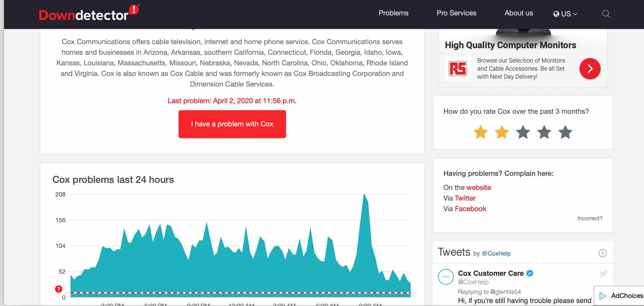This screenshot has height=306, width=644.
Task: Click the Last problem date text
Action: click(232, 101)
